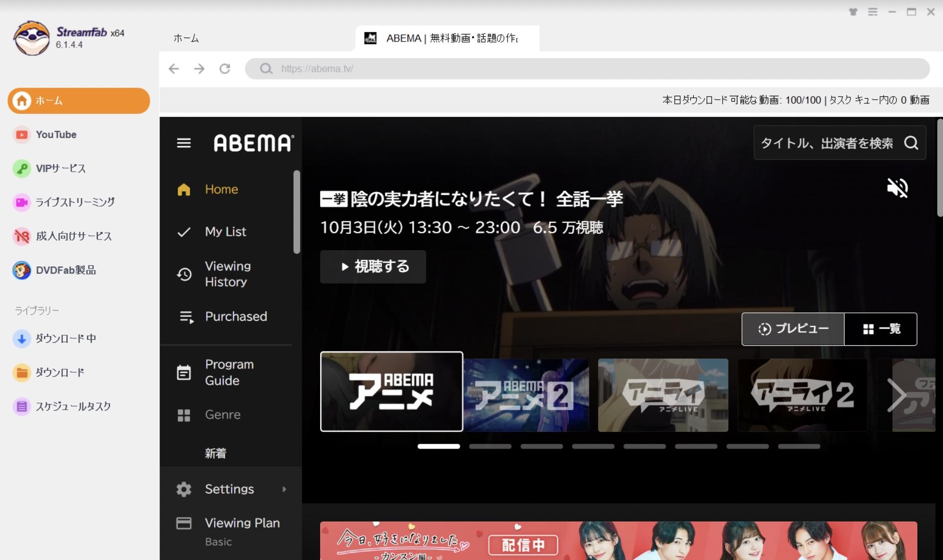Image resolution: width=943 pixels, height=560 pixels.
Task: Switch to 一覧 list view
Action: [881, 329]
